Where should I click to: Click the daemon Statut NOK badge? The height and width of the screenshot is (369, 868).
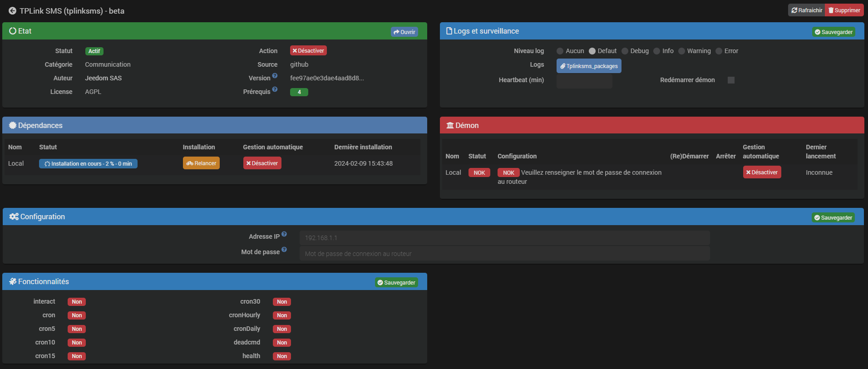(479, 172)
